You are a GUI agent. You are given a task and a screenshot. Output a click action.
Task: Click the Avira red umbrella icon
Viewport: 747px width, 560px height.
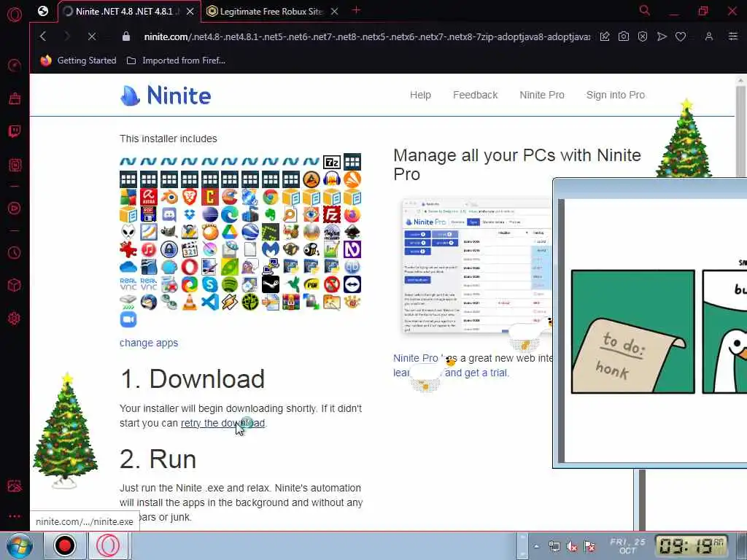[149, 197]
